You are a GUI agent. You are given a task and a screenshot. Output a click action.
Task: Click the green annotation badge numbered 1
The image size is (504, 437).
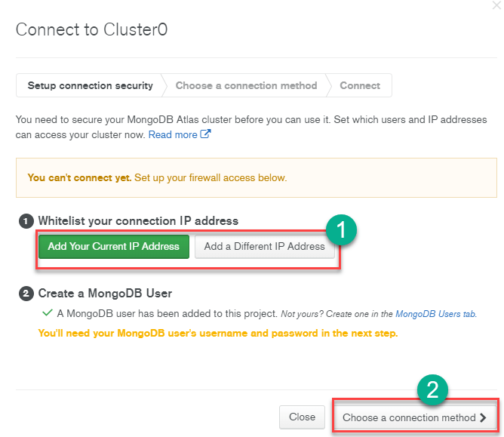point(341,230)
